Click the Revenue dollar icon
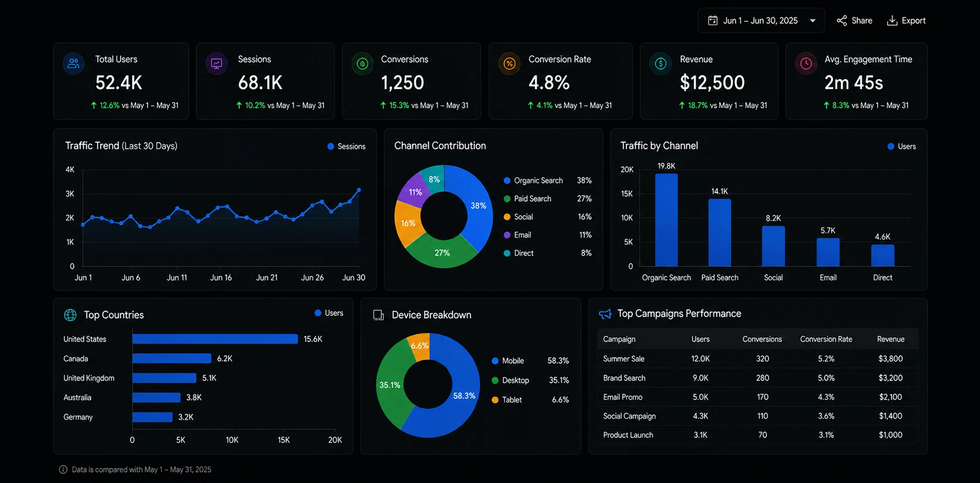 pyautogui.click(x=660, y=64)
